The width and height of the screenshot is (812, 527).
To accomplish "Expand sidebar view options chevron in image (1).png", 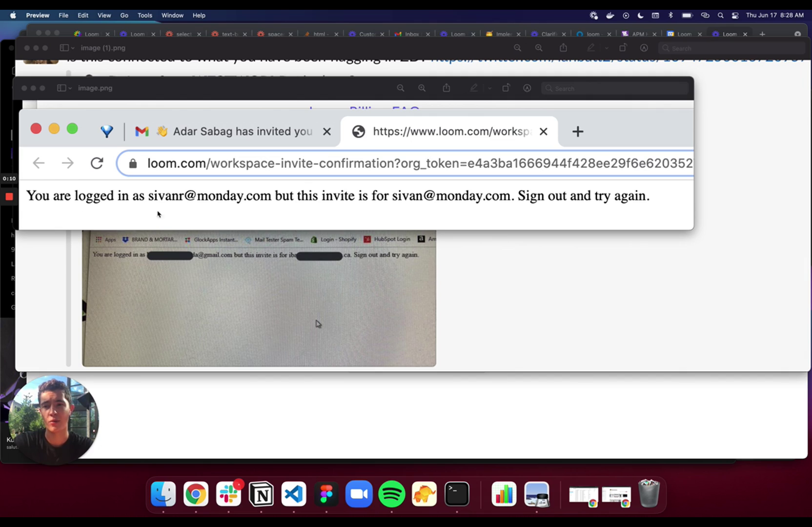I will [x=73, y=48].
